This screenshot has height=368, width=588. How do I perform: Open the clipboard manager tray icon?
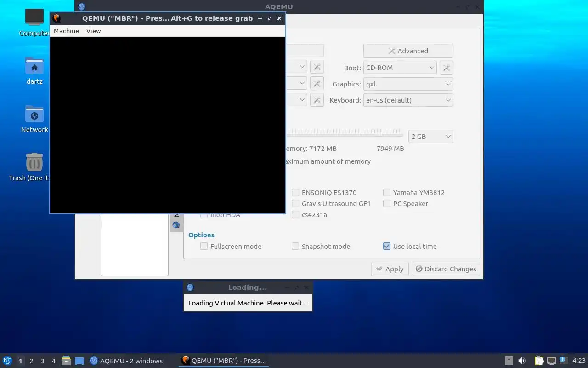[539, 361]
